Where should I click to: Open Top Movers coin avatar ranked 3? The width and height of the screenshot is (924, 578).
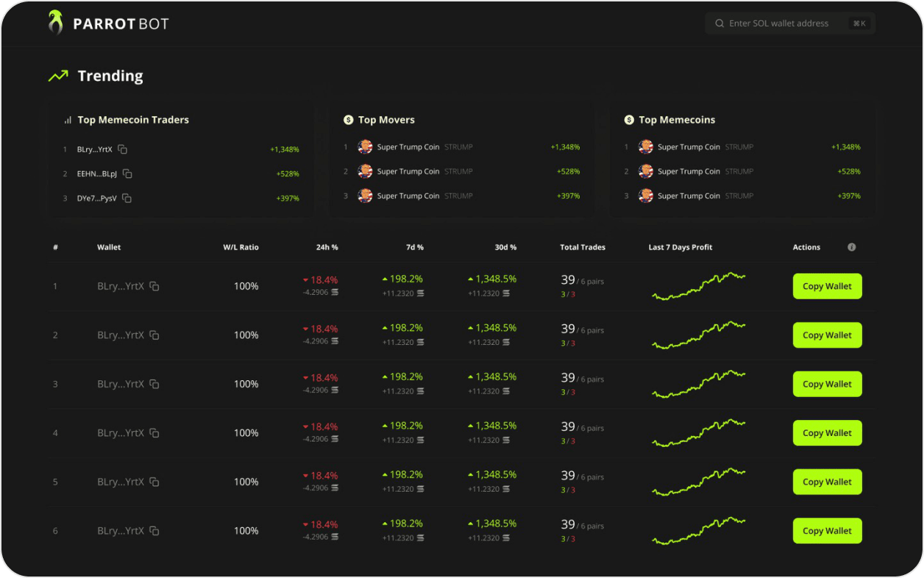(365, 196)
